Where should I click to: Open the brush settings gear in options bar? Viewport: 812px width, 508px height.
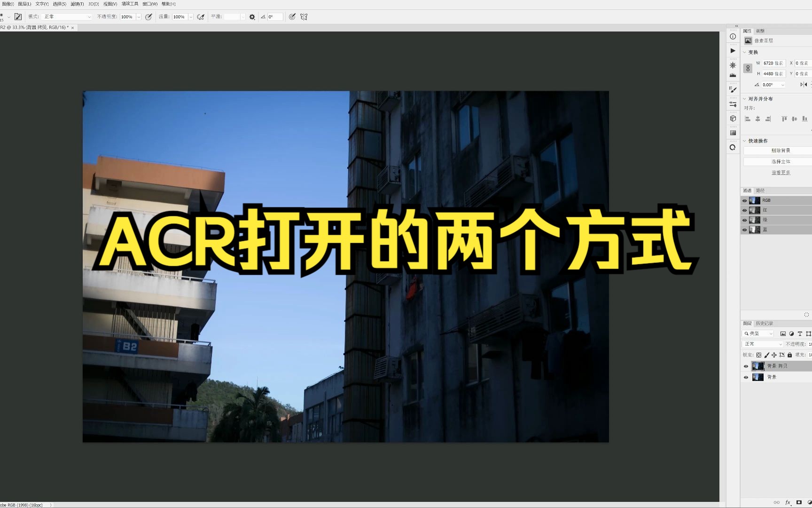click(252, 16)
